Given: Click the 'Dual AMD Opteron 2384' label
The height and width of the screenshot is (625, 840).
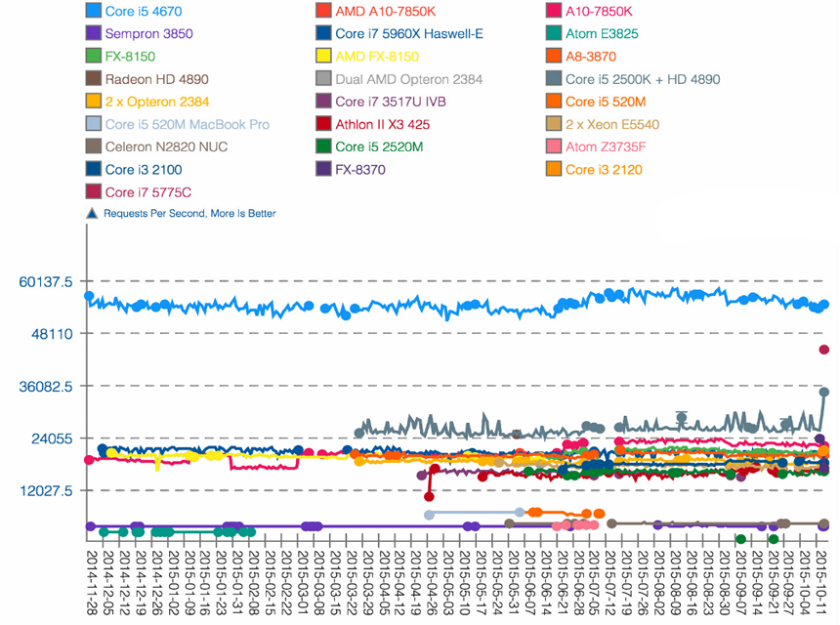Looking at the screenshot, I should pos(408,79).
